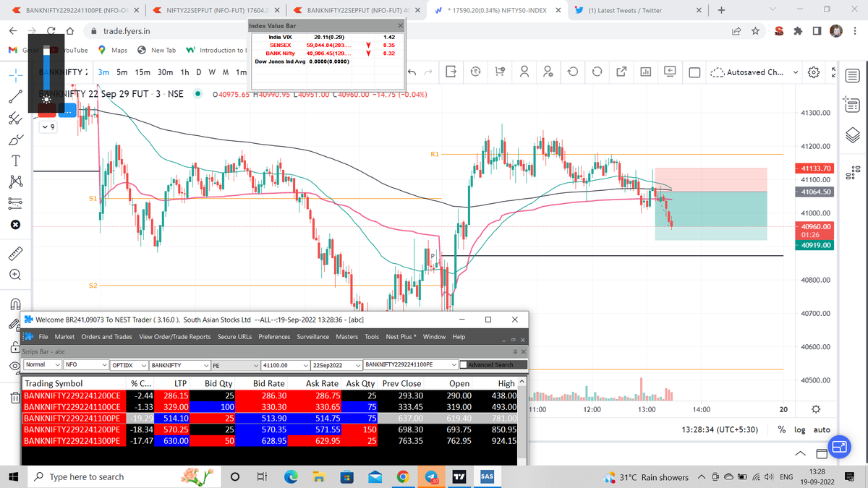Toggle percent scale on price axis
This screenshot has height=488, width=868.
coord(782,429)
